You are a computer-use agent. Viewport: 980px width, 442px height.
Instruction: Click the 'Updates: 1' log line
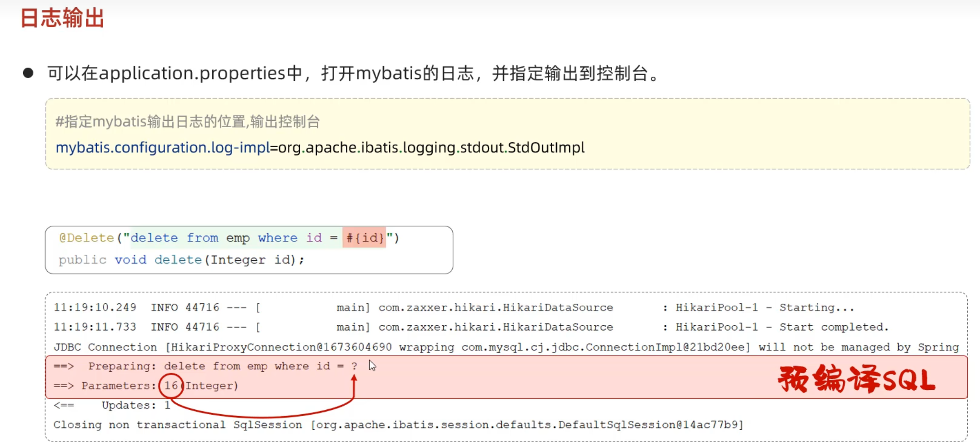(x=112, y=405)
